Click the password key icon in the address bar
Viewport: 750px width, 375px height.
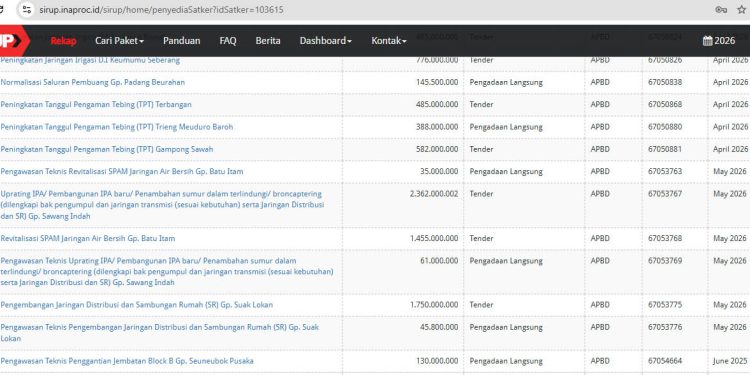721,10
